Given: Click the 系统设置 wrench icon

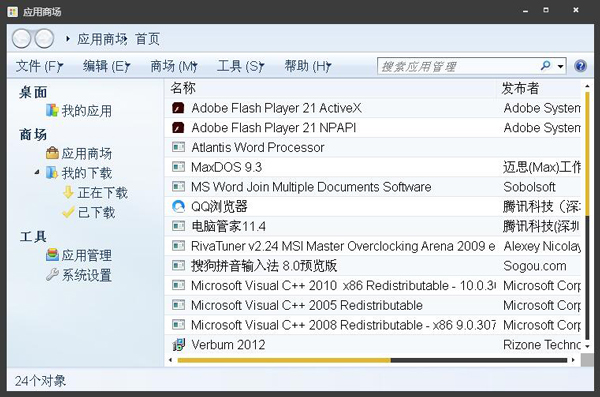Looking at the screenshot, I should click(52, 274).
